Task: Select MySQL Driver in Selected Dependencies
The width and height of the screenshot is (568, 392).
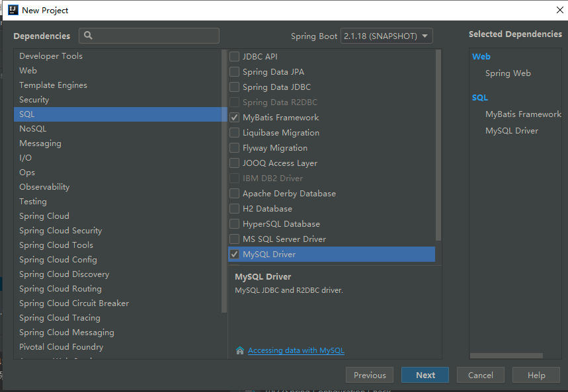Action: [512, 131]
